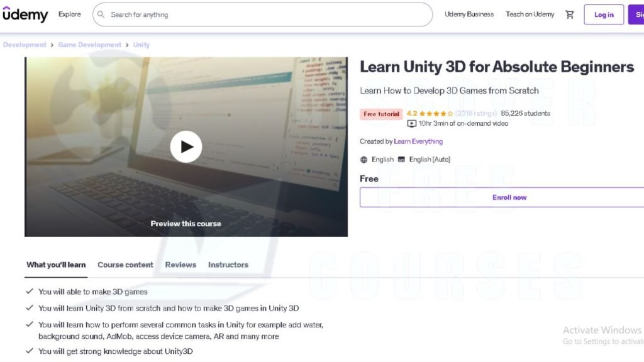
Task: Click the Log in button
Action: coord(604,15)
